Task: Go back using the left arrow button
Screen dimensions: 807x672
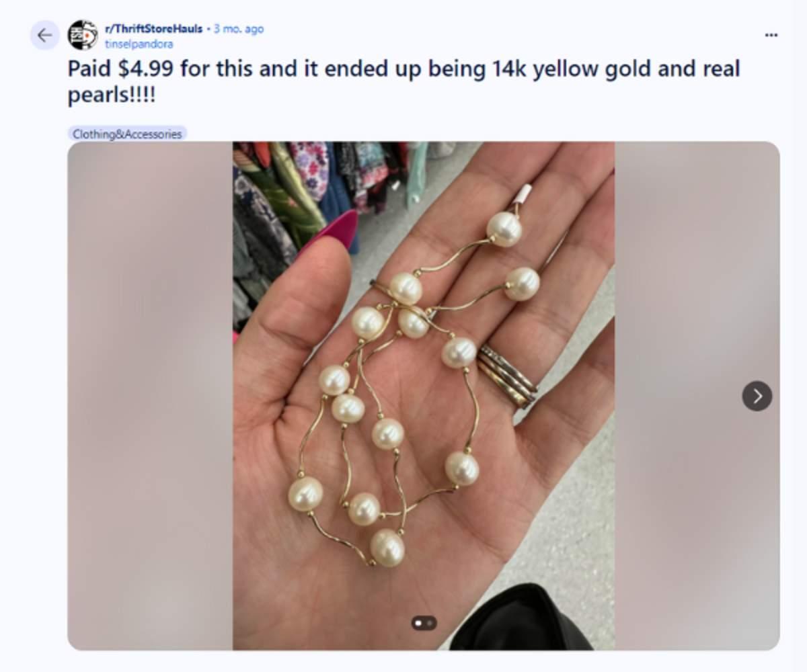Action: tap(45, 35)
